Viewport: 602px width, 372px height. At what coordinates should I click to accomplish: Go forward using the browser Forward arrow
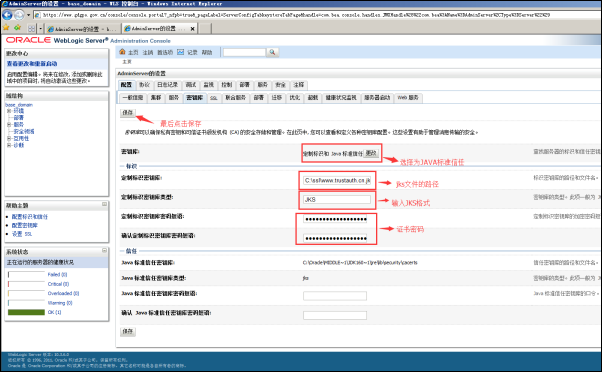pyautogui.click(x=19, y=15)
